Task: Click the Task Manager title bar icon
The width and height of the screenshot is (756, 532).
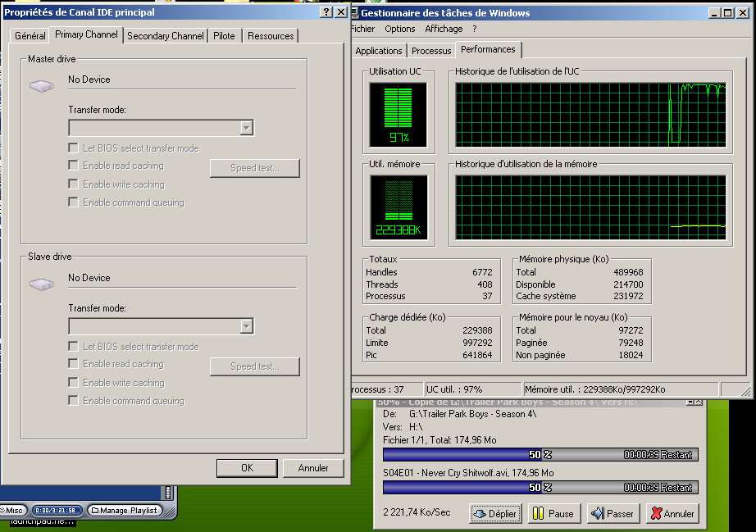Action: click(x=354, y=12)
